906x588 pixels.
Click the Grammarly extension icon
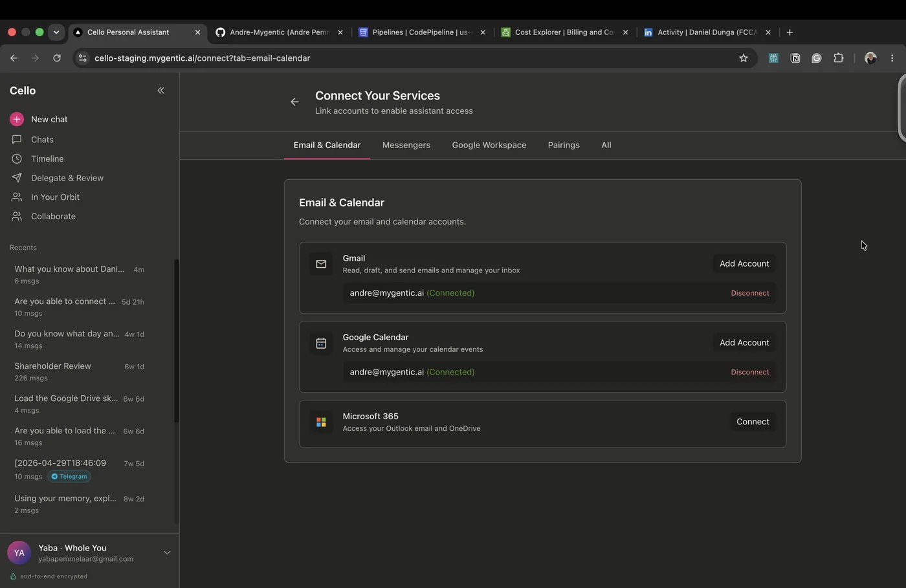817,58
